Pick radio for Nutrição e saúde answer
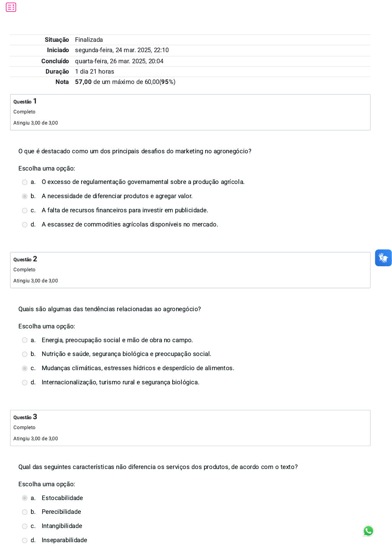The width and height of the screenshot is (392, 559). coord(25,354)
